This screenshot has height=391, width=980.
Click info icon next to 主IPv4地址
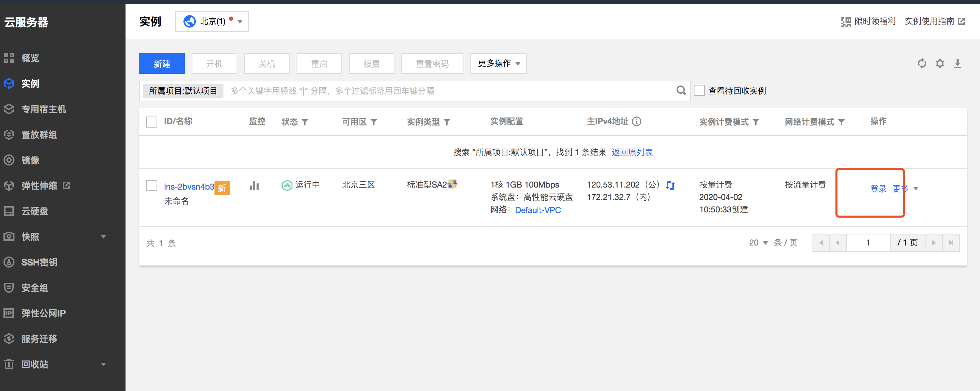[637, 121]
